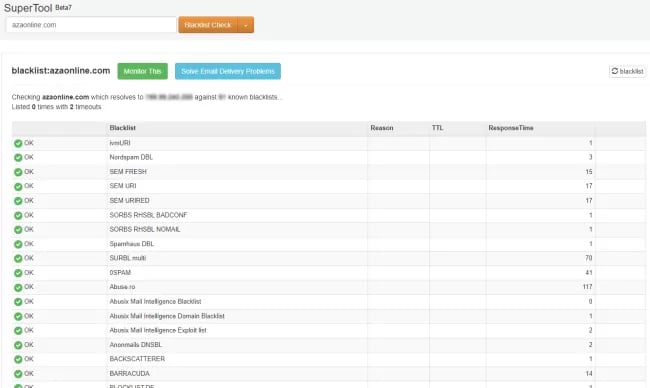The height and width of the screenshot is (388, 650).
Task: Click the blacklist refresh button
Action: point(627,71)
